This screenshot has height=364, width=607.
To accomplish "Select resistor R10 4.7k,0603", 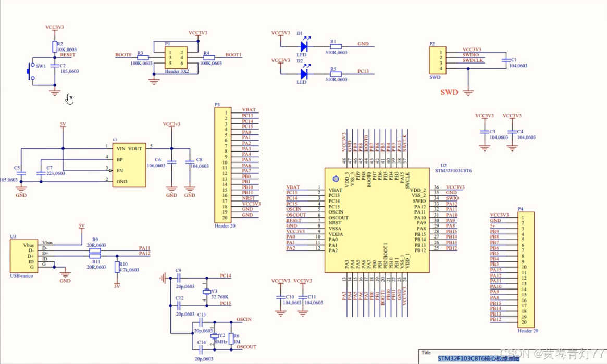I will 117,267.
